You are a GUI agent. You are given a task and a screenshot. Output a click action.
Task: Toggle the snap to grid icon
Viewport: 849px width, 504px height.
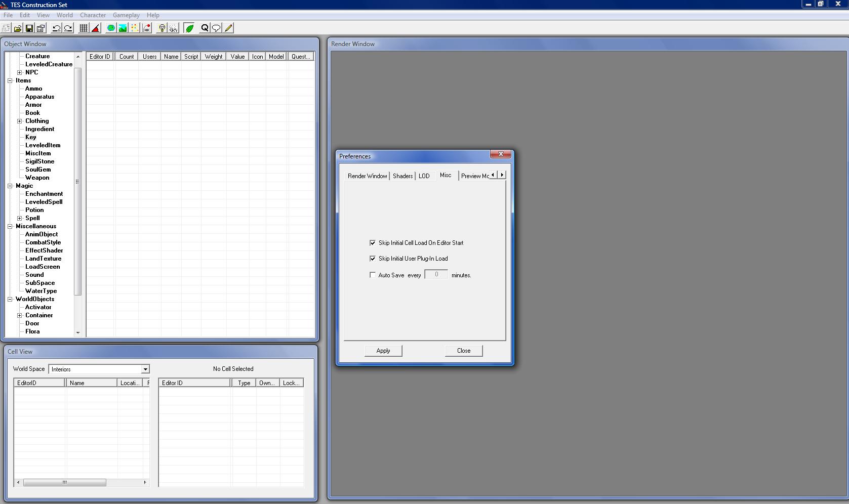[x=84, y=28]
